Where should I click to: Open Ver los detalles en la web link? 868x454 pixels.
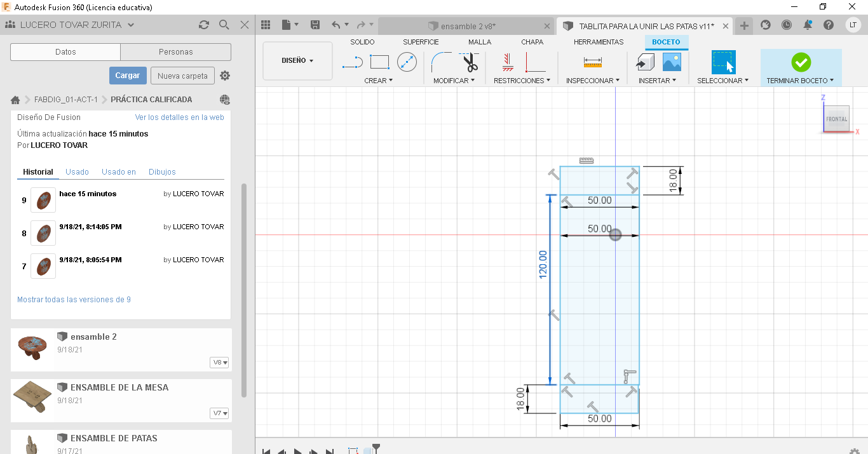click(x=179, y=117)
